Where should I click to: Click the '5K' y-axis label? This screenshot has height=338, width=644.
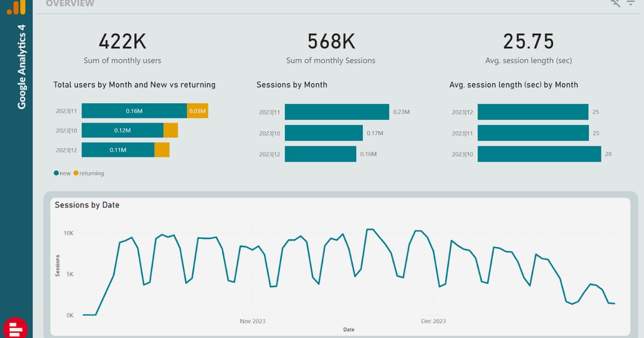tap(70, 274)
